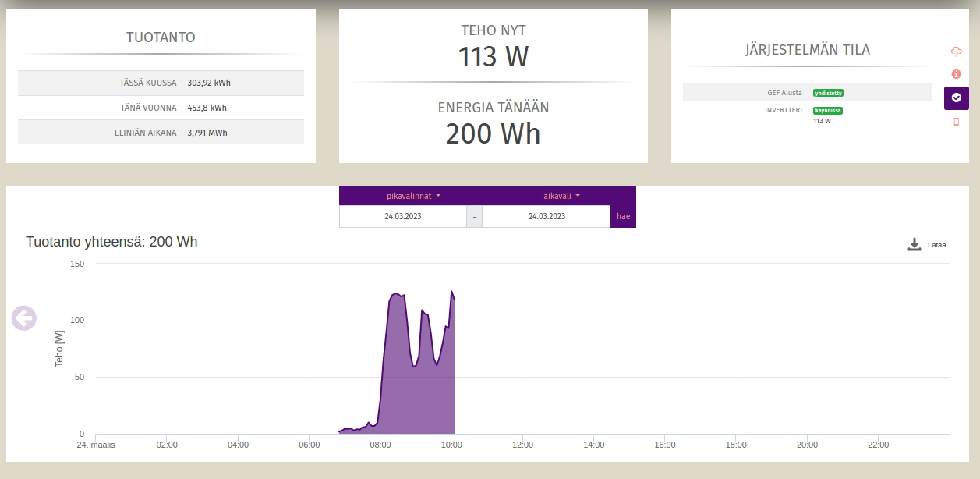Screen dimensions: 980x479
Task: Select the checkmark system status icon
Action: coord(956,98)
